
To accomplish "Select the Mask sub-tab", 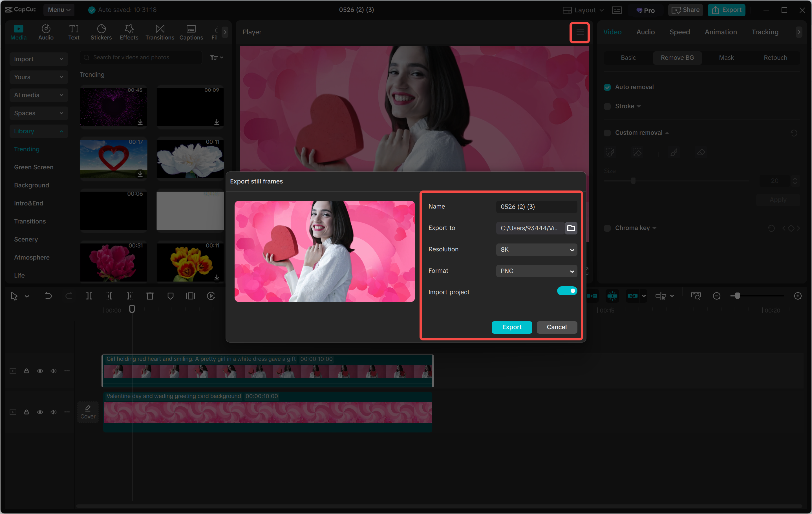I will (726, 58).
